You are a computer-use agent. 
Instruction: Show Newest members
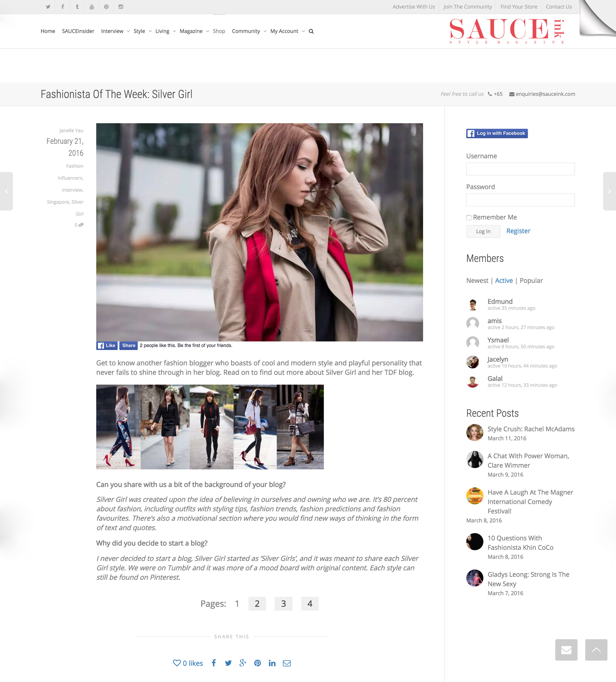pyautogui.click(x=477, y=280)
